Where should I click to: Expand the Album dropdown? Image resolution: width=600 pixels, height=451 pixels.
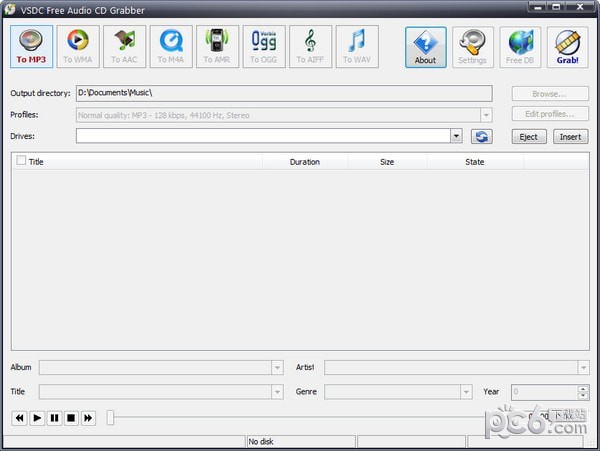pos(277,368)
